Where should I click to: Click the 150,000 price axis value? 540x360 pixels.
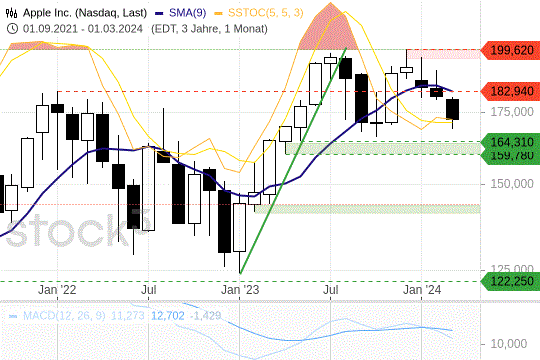[512, 184]
